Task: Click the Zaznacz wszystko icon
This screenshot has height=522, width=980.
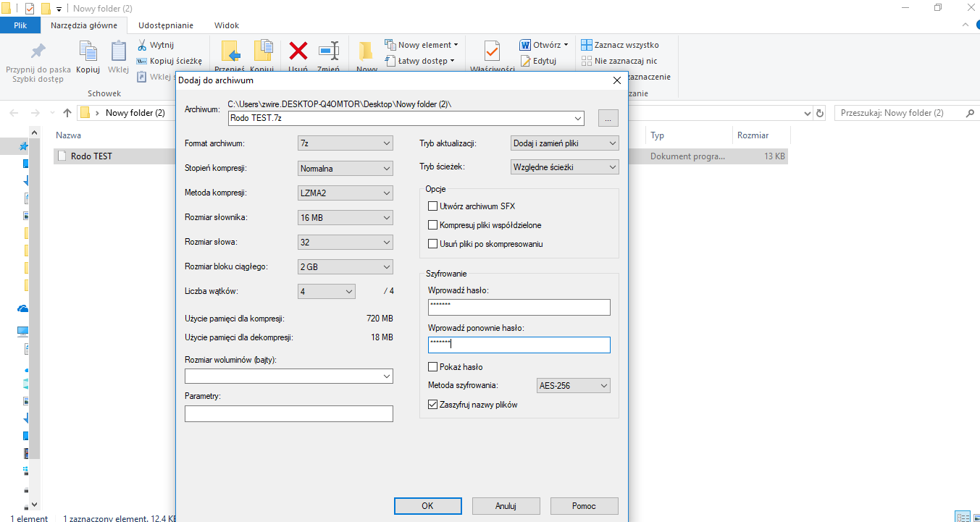Action: (x=587, y=45)
